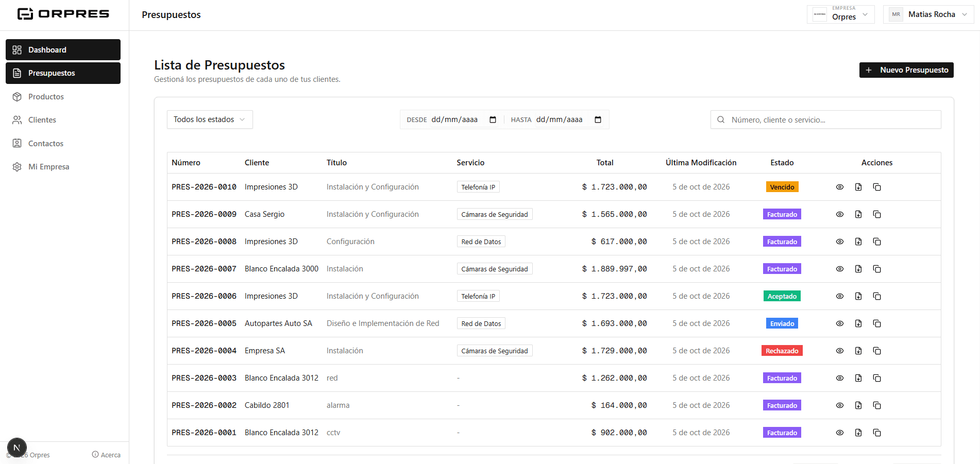Expand the Empresa Orpres selector
Screen dimensions: 980x464
coord(840,14)
